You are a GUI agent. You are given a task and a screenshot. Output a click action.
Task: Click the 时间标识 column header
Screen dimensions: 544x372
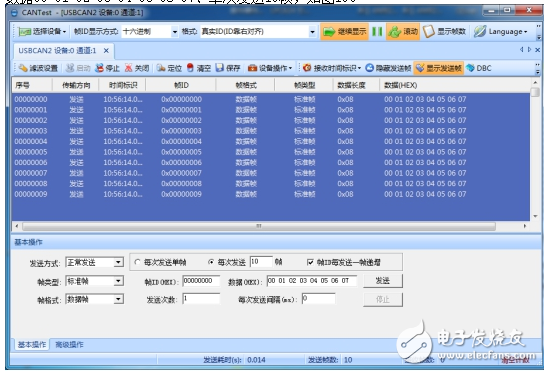tap(122, 85)
